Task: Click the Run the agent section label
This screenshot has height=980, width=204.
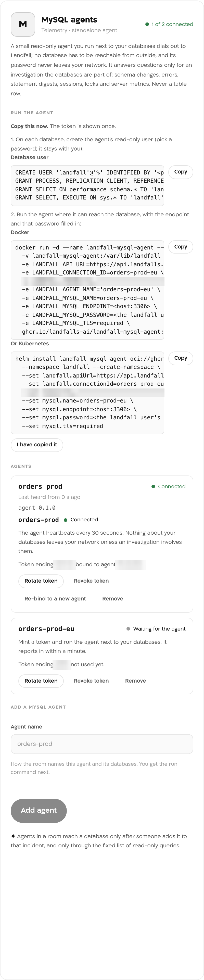Action: point(32,113)
